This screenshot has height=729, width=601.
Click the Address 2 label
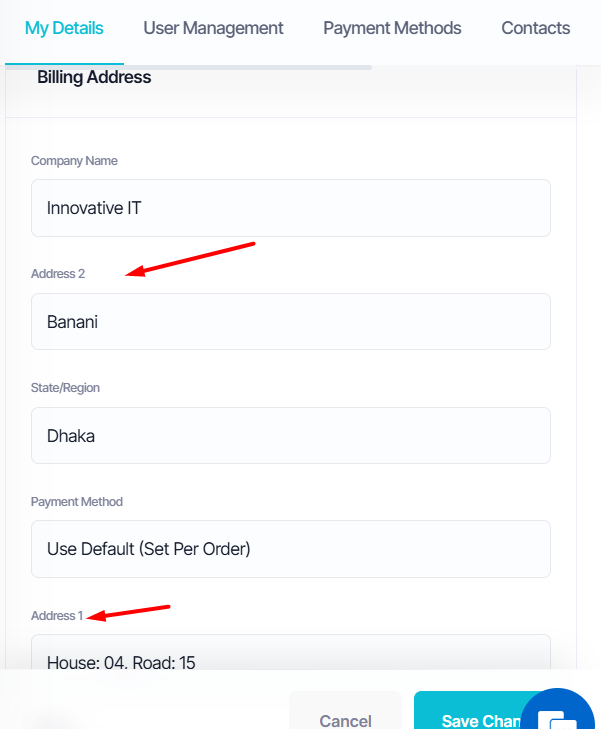[x=58, y=274]
